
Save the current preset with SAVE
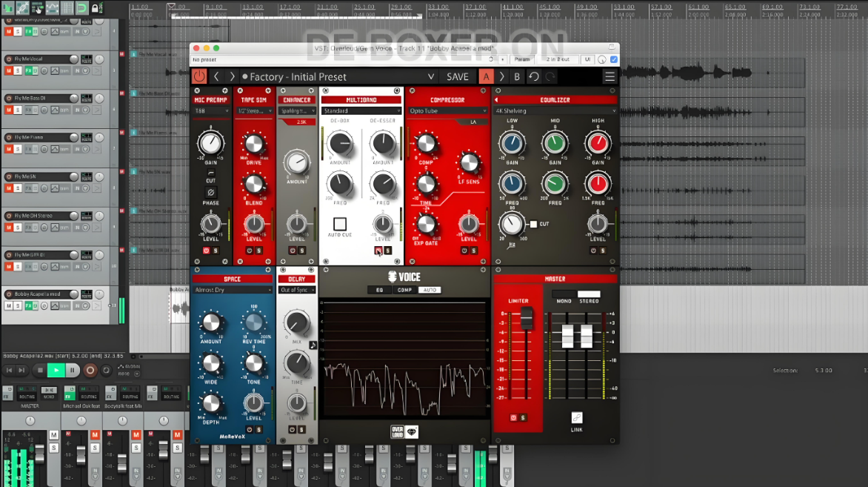(457, 76)
